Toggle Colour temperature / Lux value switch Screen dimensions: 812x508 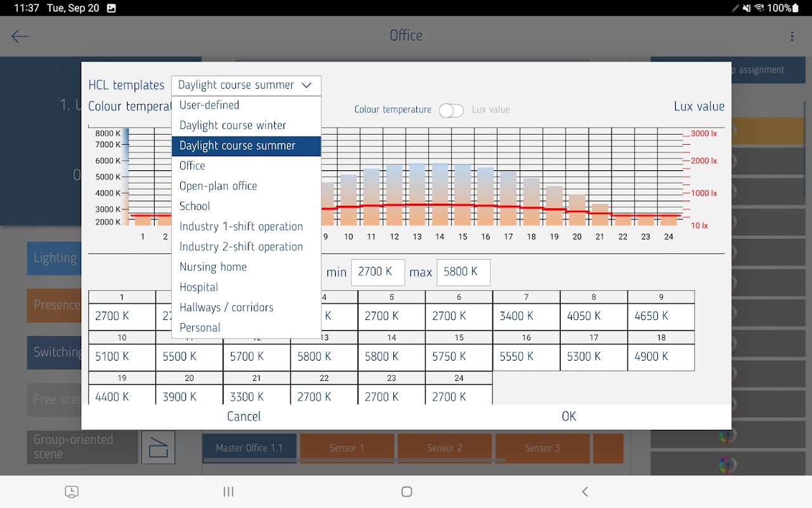[x=451, y=110]
